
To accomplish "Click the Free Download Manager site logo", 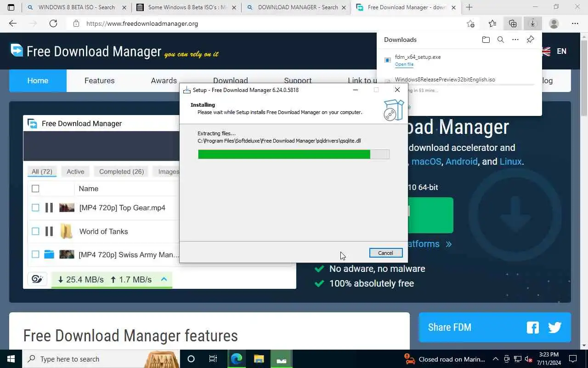I will (x=86, y=51).
